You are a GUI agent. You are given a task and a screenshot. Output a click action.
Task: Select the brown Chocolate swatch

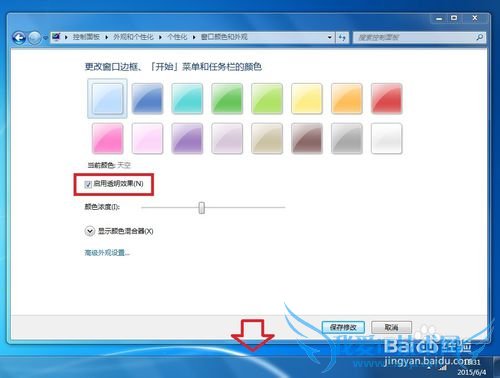tap(307, 138)
